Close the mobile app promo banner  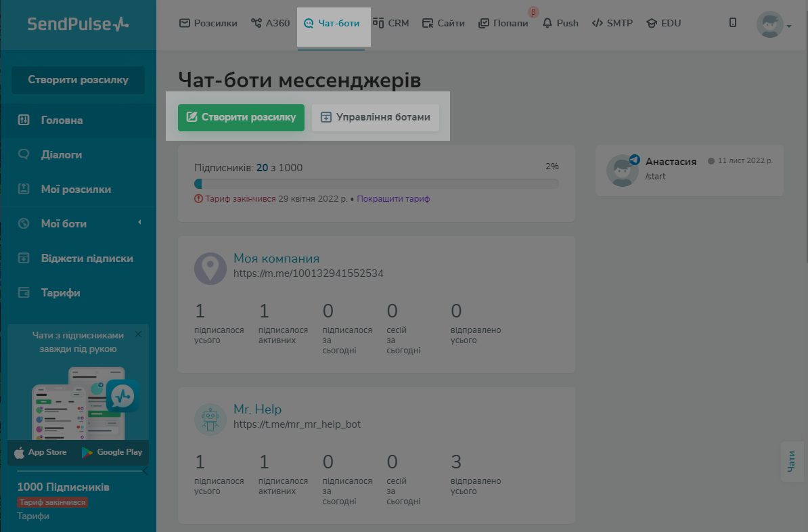pos(138,334)
